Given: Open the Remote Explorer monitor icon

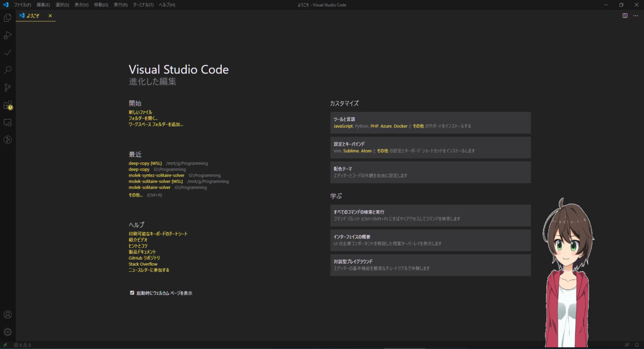Looking at the screenshot, I should point(8,122).
